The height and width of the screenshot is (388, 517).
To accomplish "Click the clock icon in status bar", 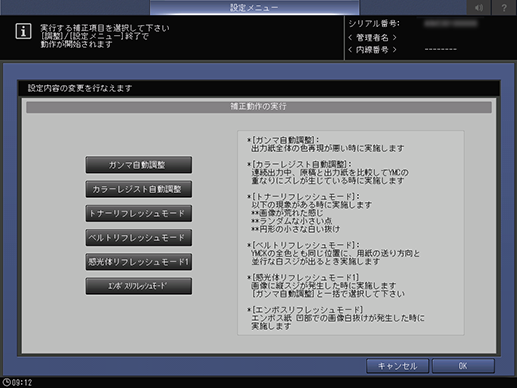I will coord(6,382).
